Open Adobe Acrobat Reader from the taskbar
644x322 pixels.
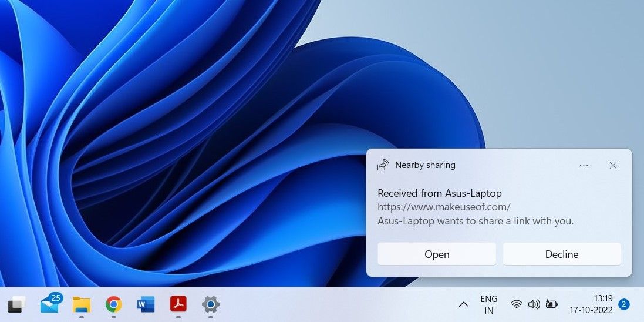click(178, 304)
